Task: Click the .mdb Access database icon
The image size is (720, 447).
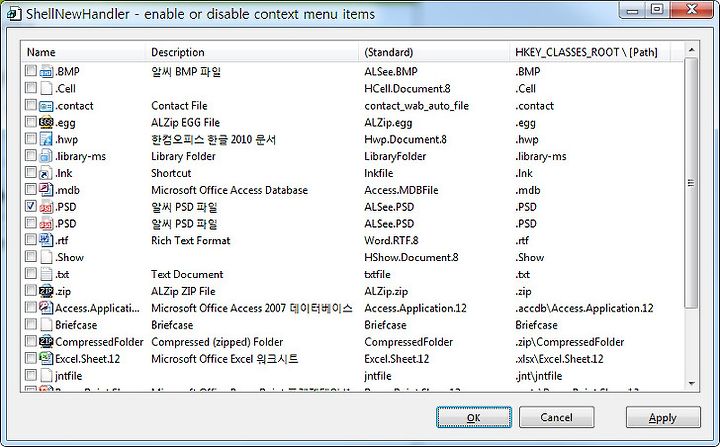Action: (46, 190)
